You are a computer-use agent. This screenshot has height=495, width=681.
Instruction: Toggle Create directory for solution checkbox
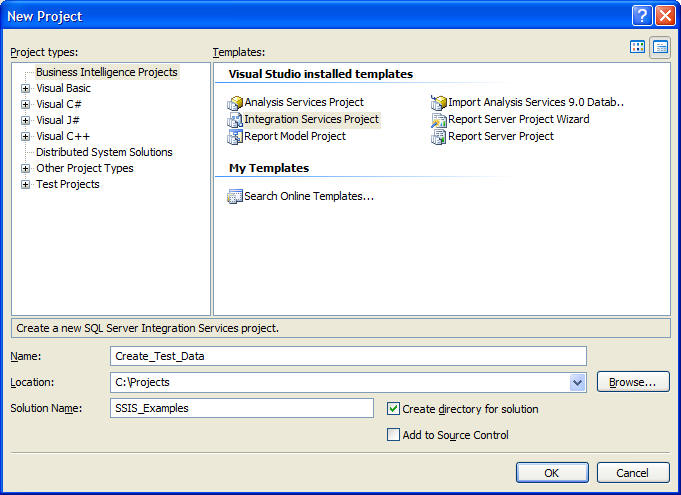pyautogui.click(x=393, y=409)
